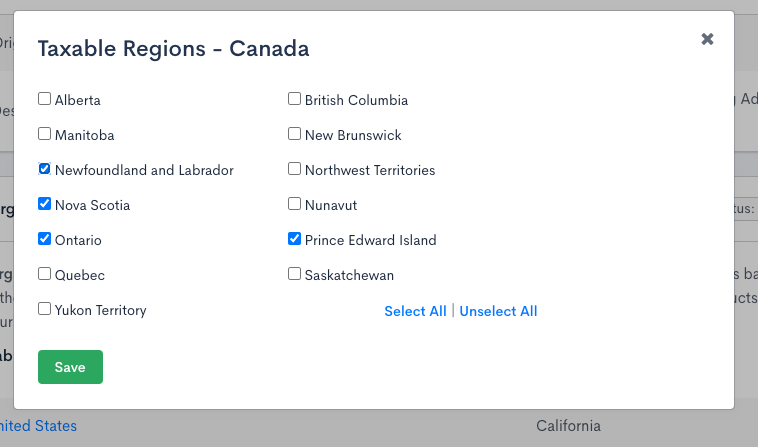The image size is (758, 447).
Task: Uncheck Prince Edward Island
Action: click(x=295, y=239)
